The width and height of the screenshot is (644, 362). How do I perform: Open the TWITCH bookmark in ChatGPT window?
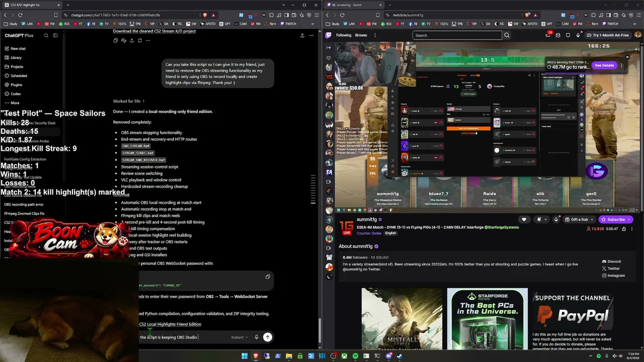287,24
